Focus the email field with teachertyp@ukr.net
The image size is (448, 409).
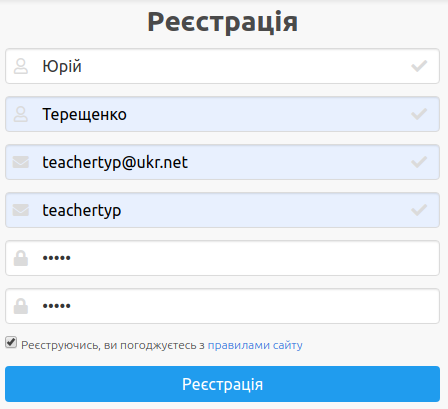[222, 162]
